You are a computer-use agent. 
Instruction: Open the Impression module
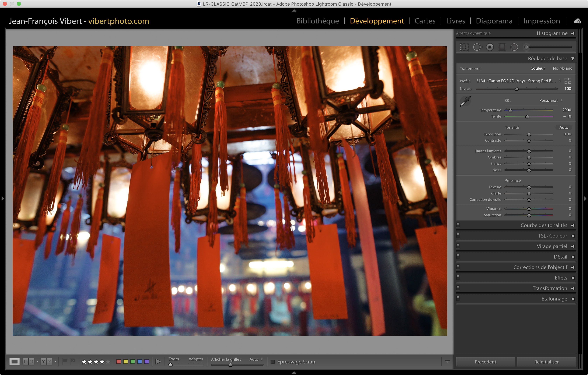[x=541, y=21]
